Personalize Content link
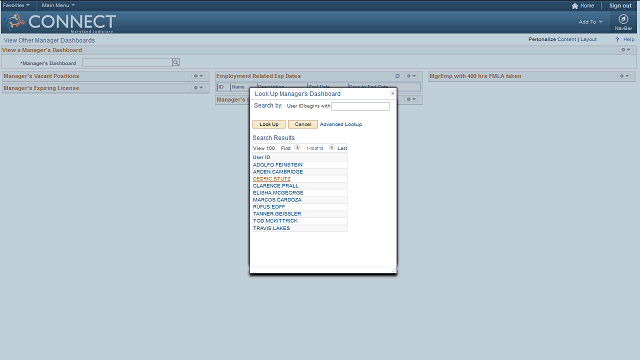The width and height of the screenshot is (640, 360). [567, 39]
